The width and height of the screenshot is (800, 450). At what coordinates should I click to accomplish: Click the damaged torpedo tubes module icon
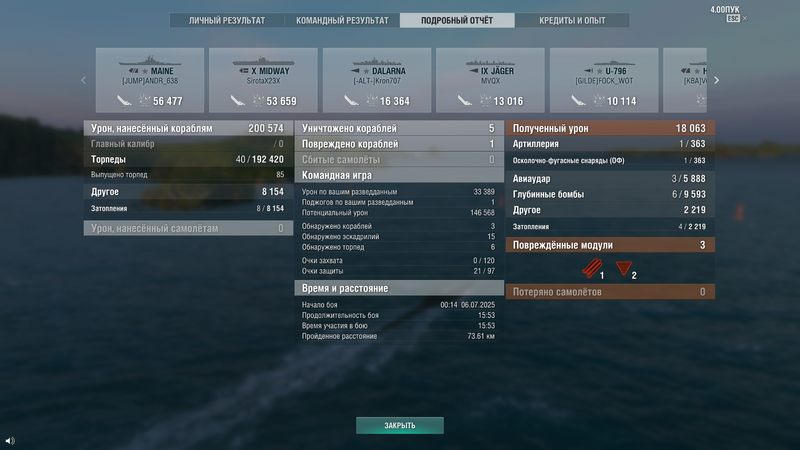[x=592, y=268]
